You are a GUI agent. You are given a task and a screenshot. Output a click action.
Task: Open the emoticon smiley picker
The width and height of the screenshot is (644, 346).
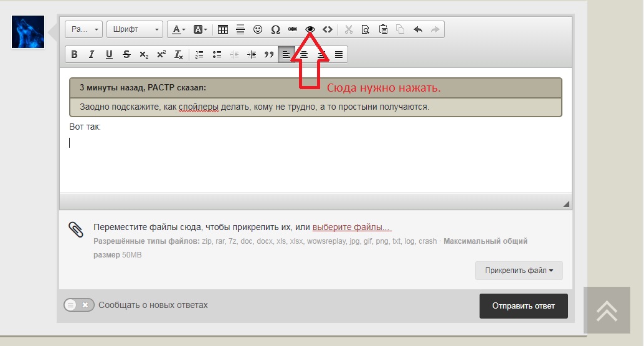tap(258, 29)
